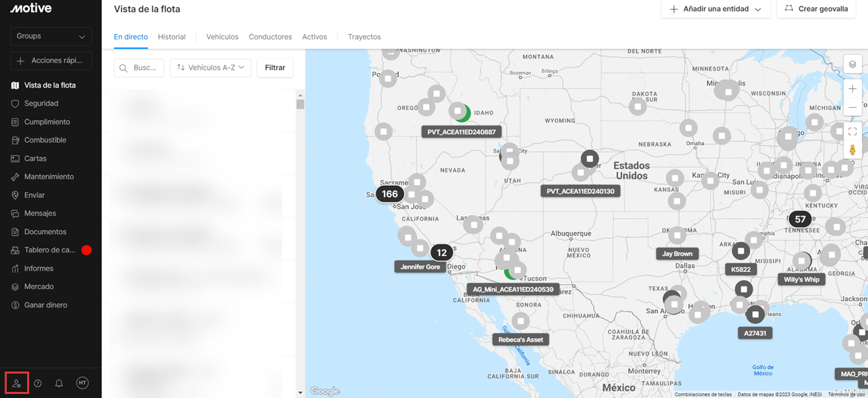The image size is (868, 398).
Task: Zoom out on the map
Action: (852, 107)
